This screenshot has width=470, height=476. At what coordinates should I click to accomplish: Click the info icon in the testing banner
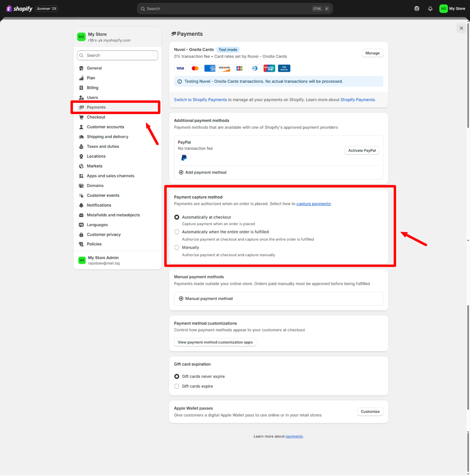click(x=179, y=82)
